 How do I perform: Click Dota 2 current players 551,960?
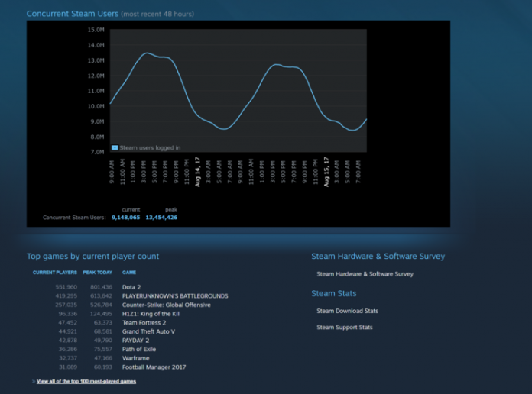coord(66,287)
